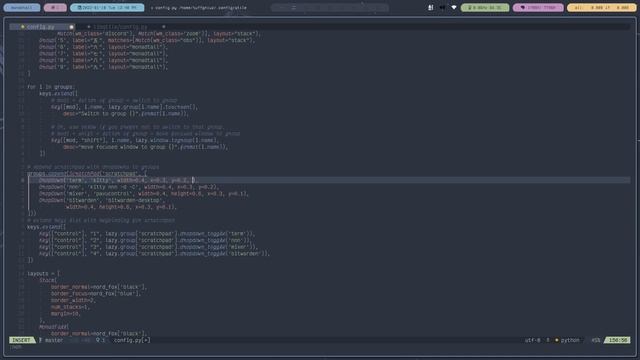Click the groups.append(ScratchPad("scratchpad" line

point(87,173)
